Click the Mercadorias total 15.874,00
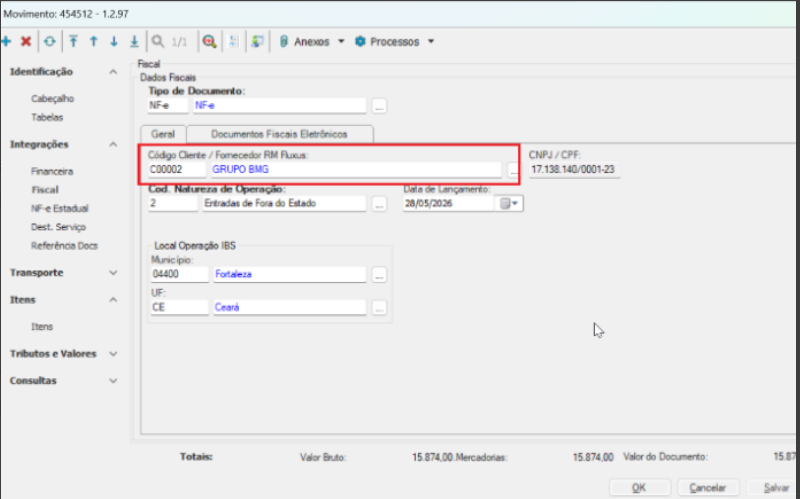This screenshot has width=800, height=499. coord(593,457)
